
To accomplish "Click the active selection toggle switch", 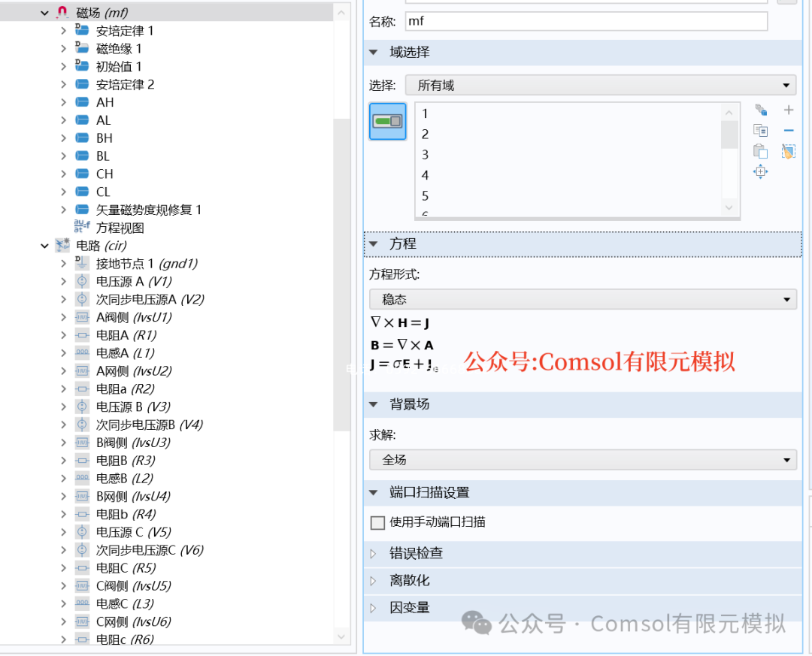I will tap(387, 121).
